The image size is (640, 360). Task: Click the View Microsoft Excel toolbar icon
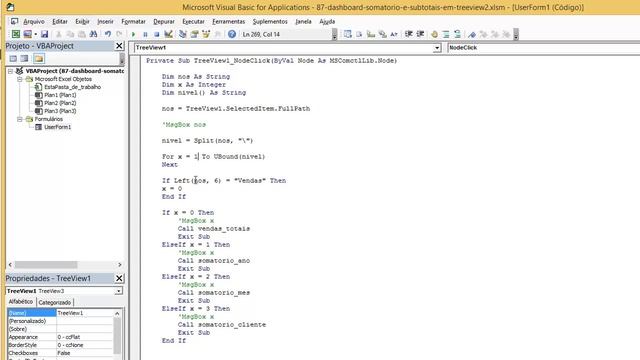click(x=16, y=34)
